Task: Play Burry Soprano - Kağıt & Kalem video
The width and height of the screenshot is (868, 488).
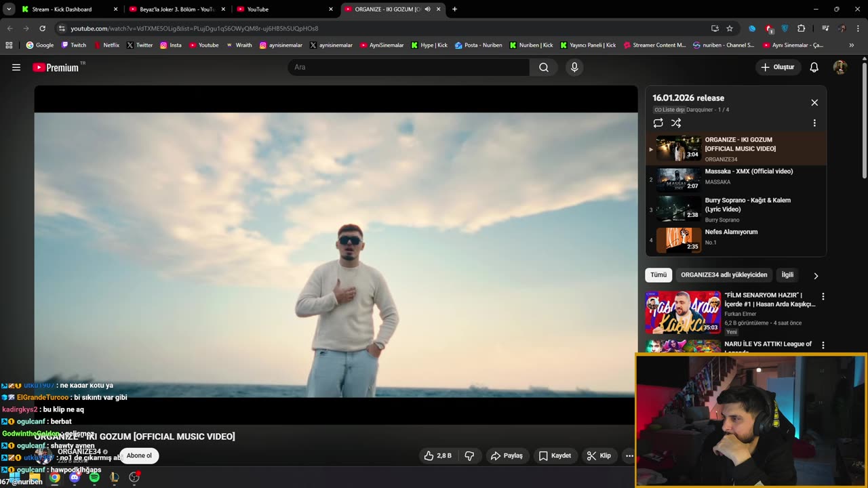Action: (736, 209)
